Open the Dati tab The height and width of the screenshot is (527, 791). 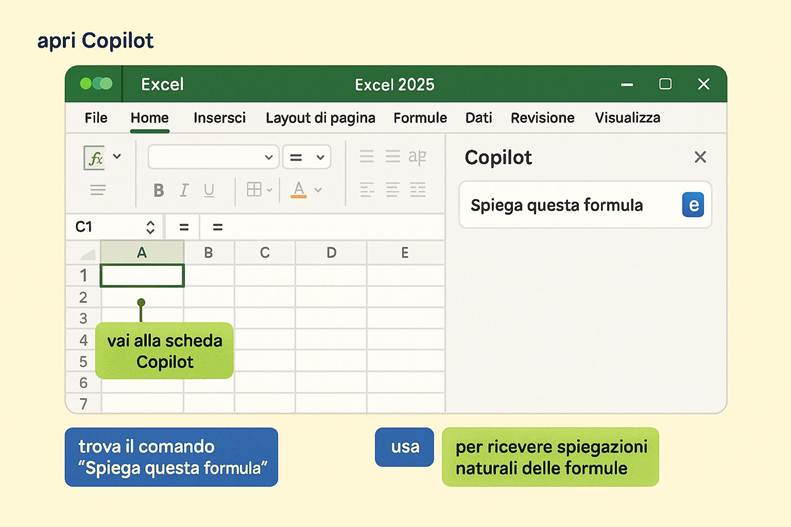click(x=478, y=118)
